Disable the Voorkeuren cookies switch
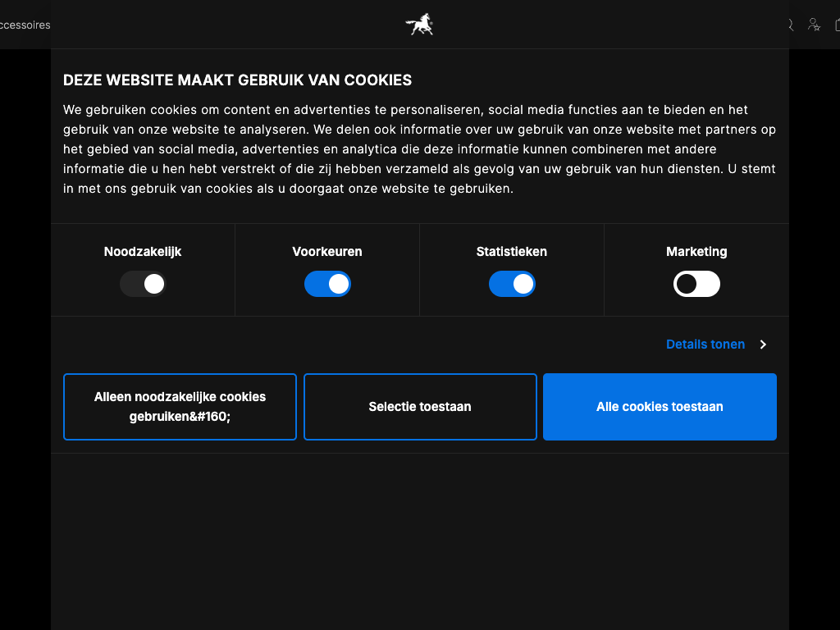Viewport: 840px width, 630px height. 327,284
